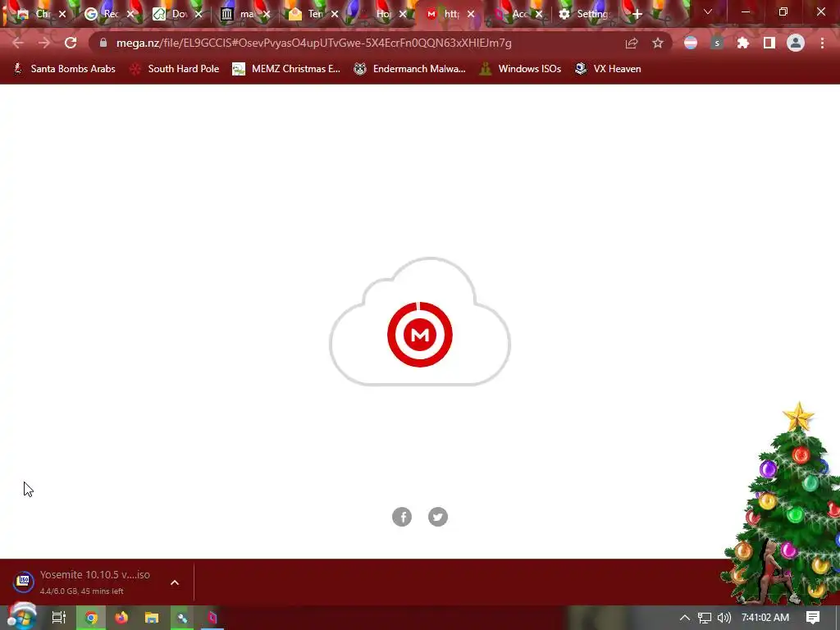The image size is (840, 630).
Task: Open the side panel icon
Action: click(769, 43)
